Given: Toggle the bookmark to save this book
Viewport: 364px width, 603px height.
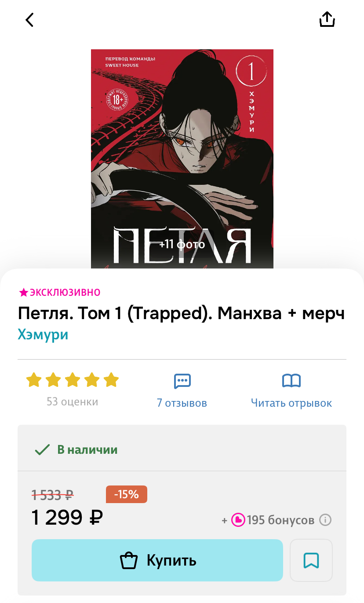Looking at the screenshot, I should click(x=311, y=560).
